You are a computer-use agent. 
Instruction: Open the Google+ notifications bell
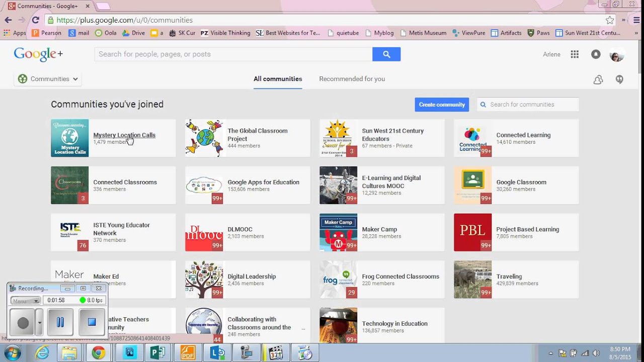click(x=596, y=54)
